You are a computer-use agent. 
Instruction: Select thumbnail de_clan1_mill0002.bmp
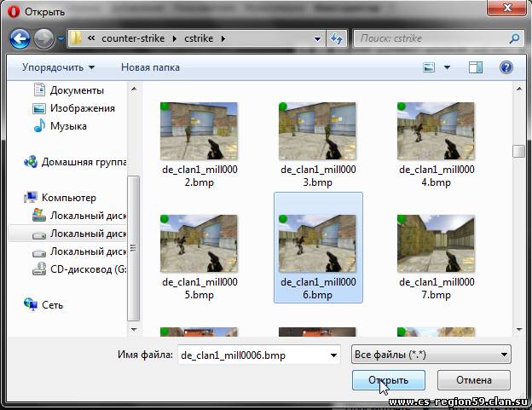coord(199,131)
